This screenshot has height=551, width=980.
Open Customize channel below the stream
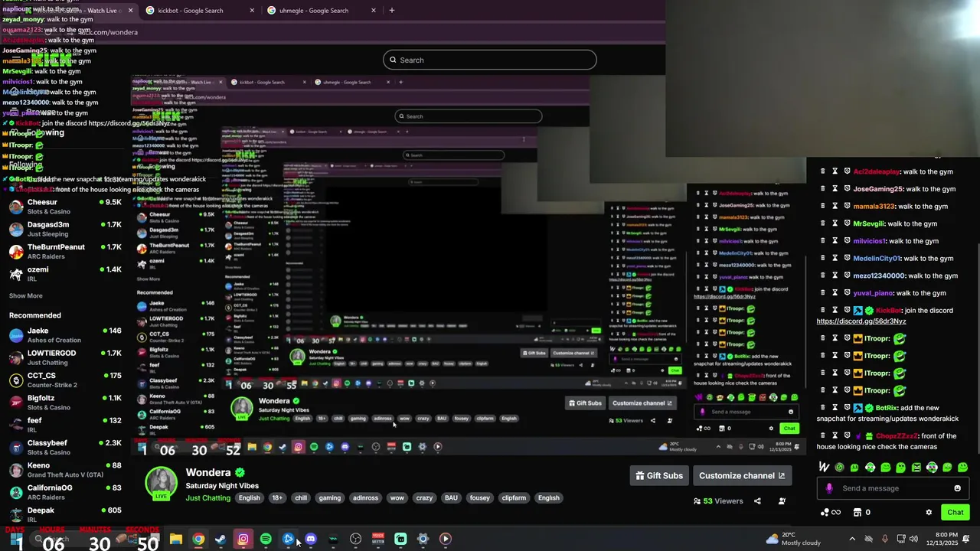742,475
